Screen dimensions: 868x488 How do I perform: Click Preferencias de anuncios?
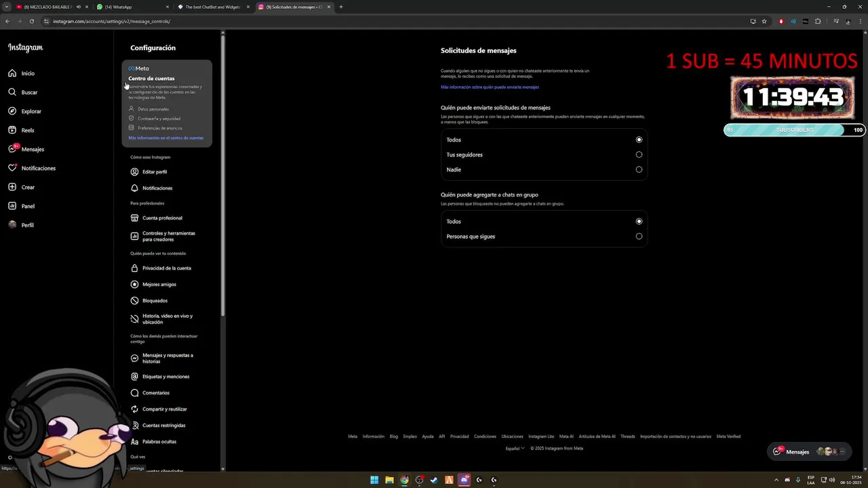[x=160, y=128]
